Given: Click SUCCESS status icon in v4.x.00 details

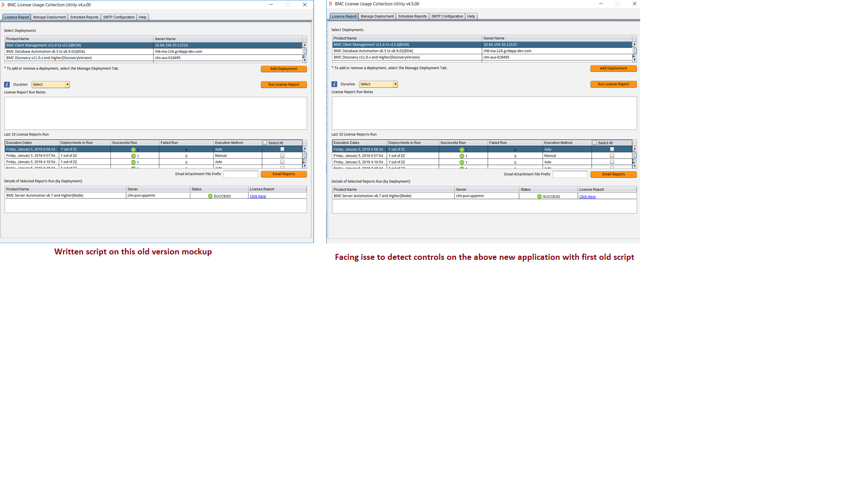Looking at the screenshot, I should click(x=210, y=196).
